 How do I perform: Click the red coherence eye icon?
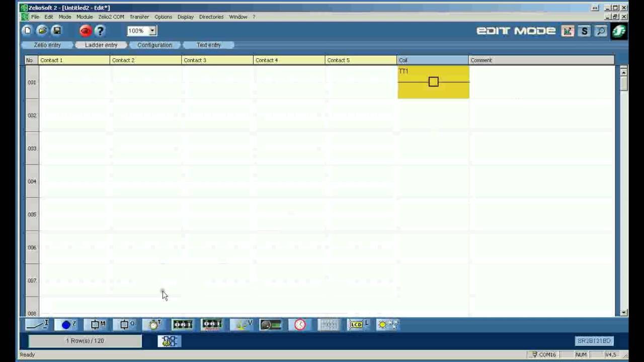[x=86, y=31]
